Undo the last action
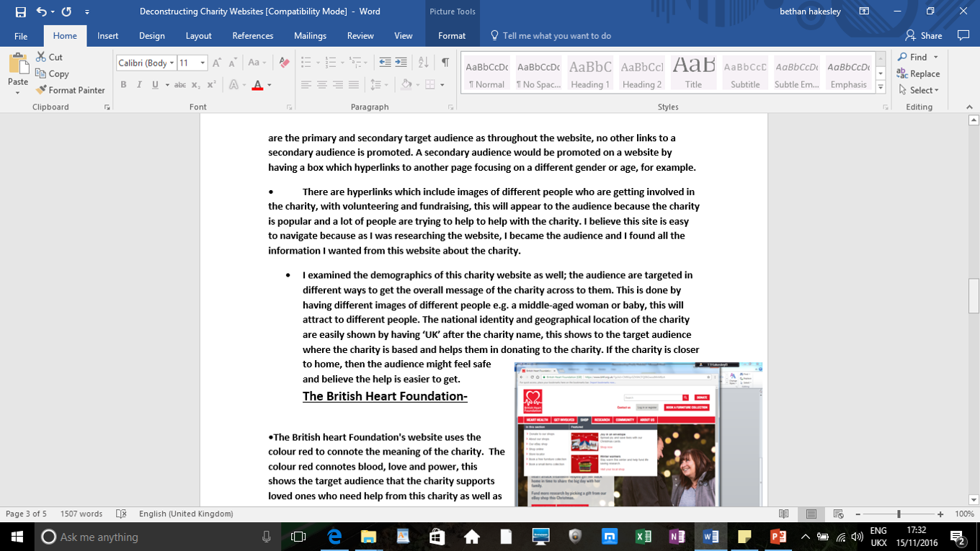This screenshot has width=980, height=551. click(x=41, y=12)
